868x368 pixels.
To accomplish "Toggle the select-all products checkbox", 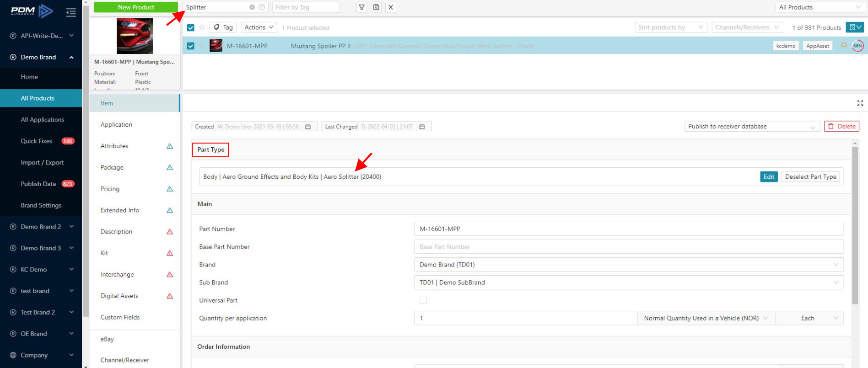I will pos(191,27).
